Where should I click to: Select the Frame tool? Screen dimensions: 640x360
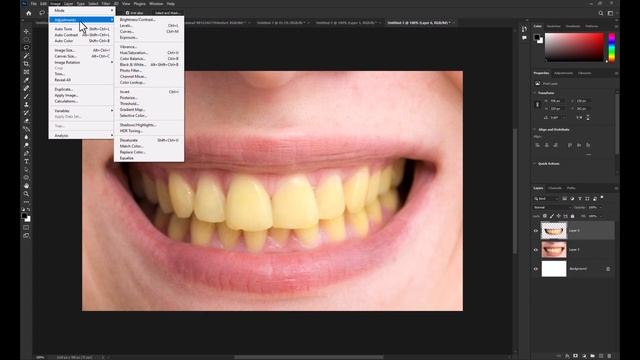[26, 72]
